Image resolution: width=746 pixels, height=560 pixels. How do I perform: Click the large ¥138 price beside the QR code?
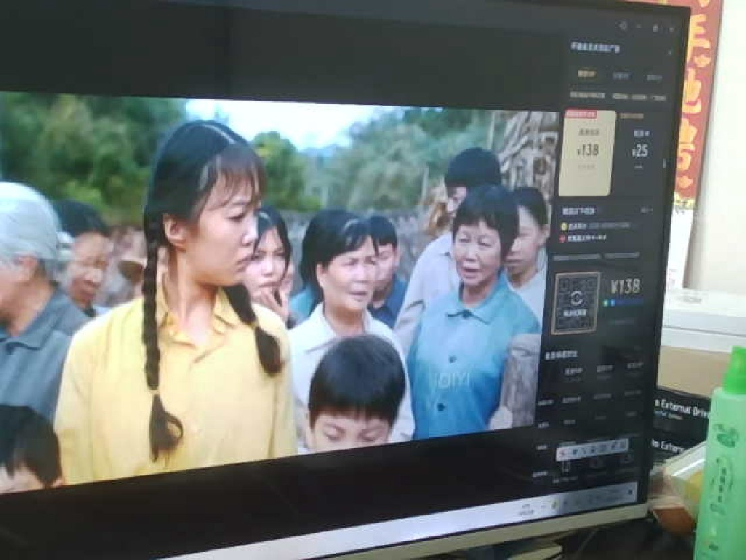pyautogui.click(x=625, y=286)
